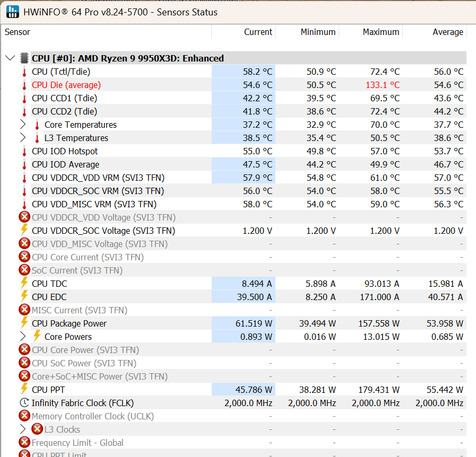Click the thermometer icon beside CPU (Tctl/Tdie)

[x=24, y=72]
